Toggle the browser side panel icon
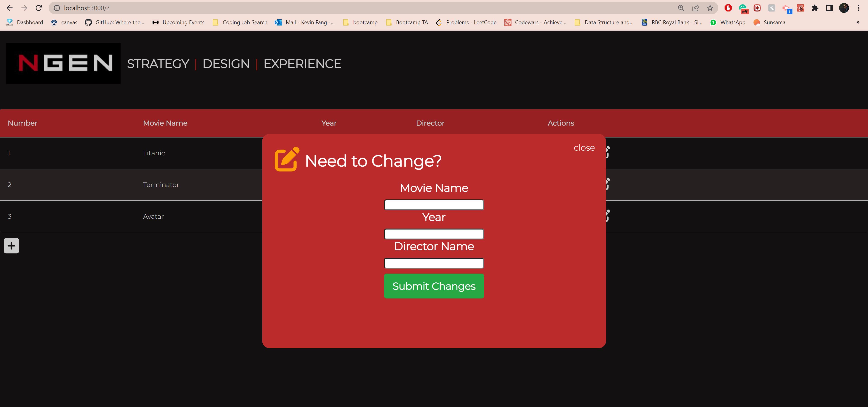This screenshot has height=407, width=868. [x=829, y=8]
